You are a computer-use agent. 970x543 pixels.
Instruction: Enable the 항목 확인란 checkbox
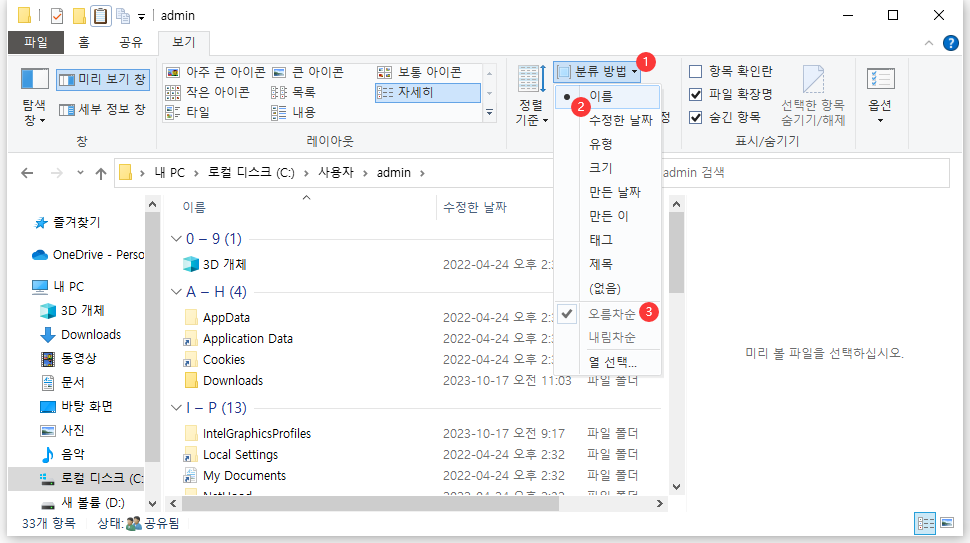696,72
